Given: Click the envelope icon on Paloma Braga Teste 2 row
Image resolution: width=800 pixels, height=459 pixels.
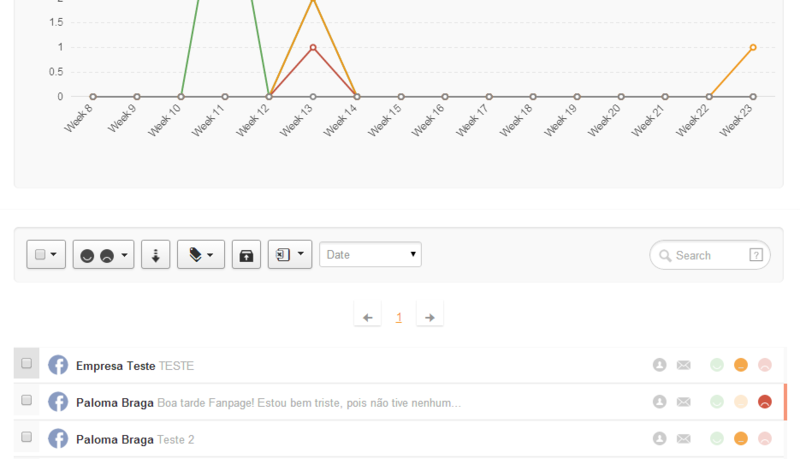Looking at the screenshot, I should 684,438.
